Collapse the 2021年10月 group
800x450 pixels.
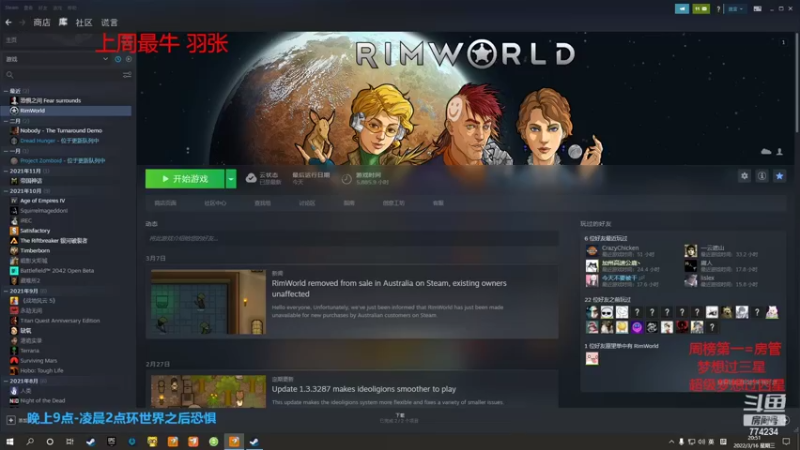click(6, 191)
